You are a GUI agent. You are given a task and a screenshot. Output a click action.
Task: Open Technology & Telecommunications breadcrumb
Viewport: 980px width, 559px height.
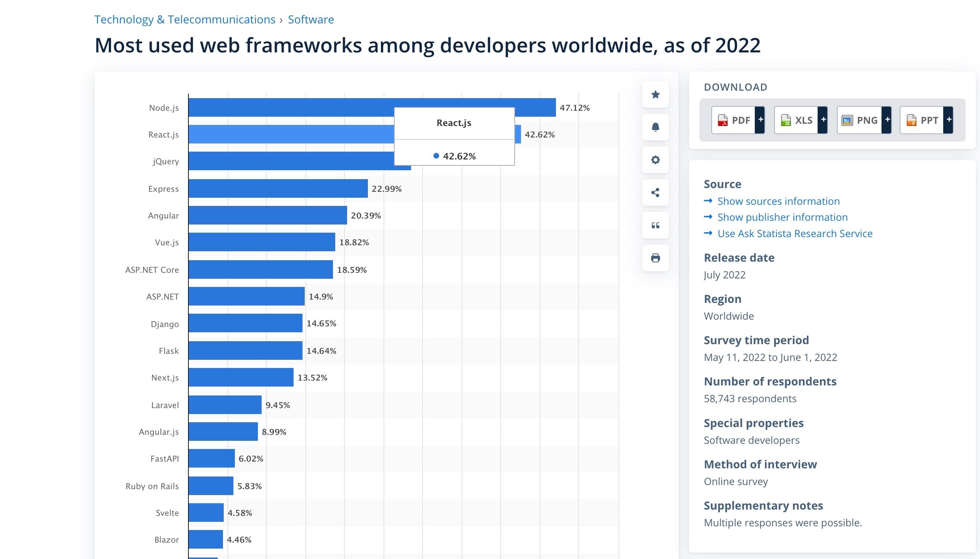coord(185,19)
